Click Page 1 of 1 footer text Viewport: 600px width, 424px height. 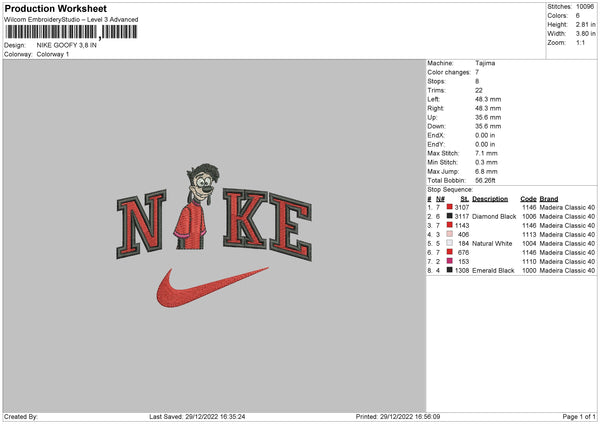point(579,417)
